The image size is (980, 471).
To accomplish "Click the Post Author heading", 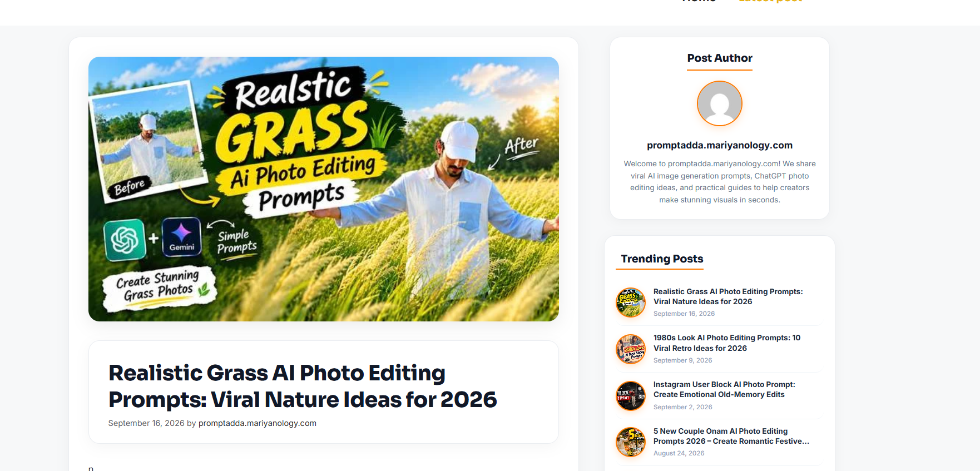I will pos(720,58).
